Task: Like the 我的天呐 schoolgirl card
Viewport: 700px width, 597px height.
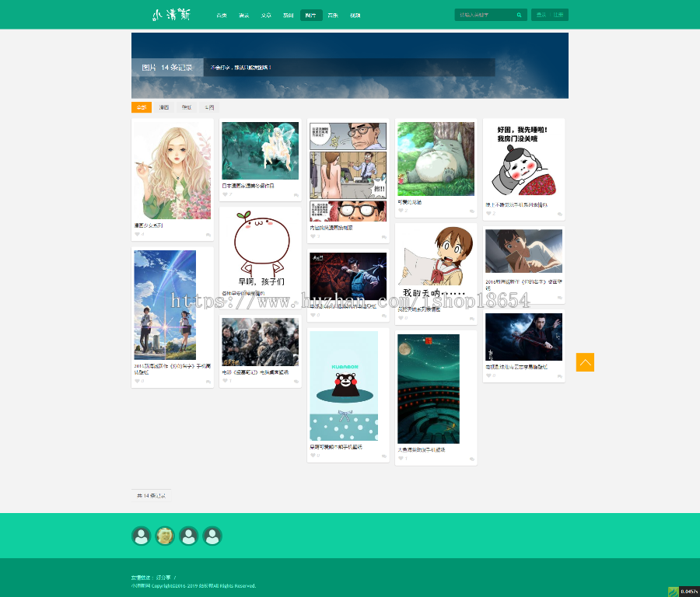Action: tap(401, 318)
